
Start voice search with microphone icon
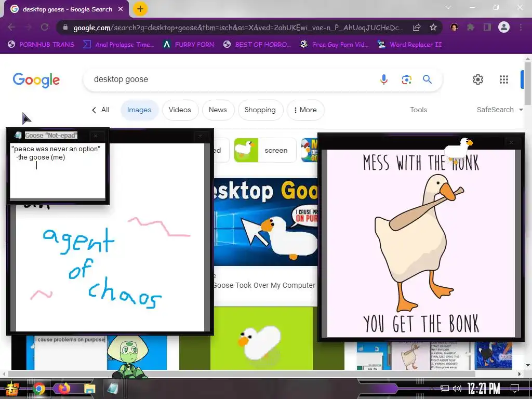384,79
